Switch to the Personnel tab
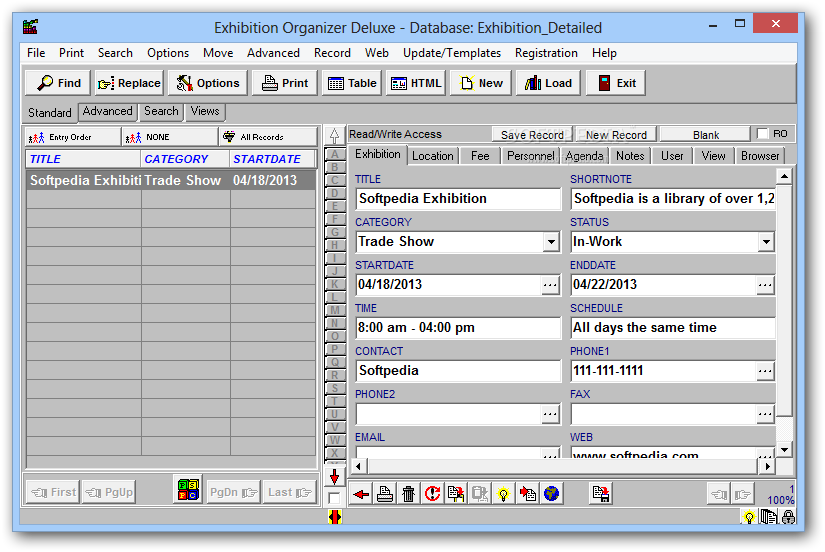 click(x=530, y=156)
